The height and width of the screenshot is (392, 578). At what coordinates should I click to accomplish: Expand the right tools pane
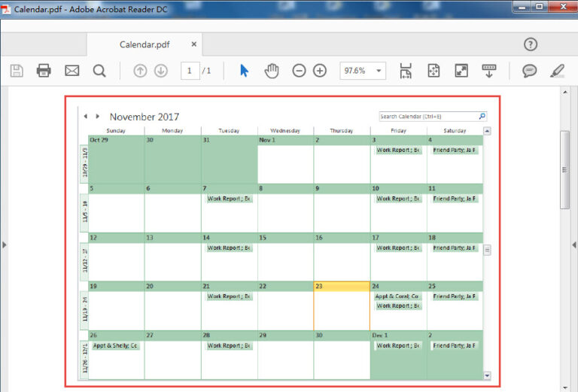pyautogui.click(x=574, y=245)
